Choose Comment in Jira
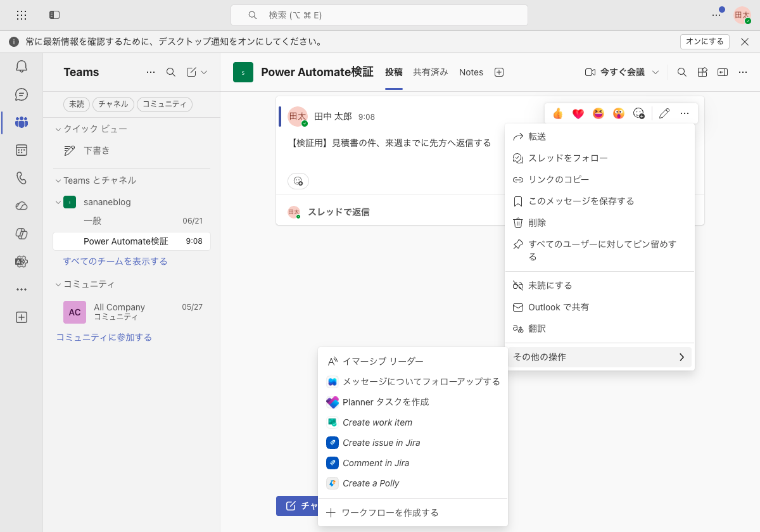Viewport: 760px width, 532px height. [413, 463]
